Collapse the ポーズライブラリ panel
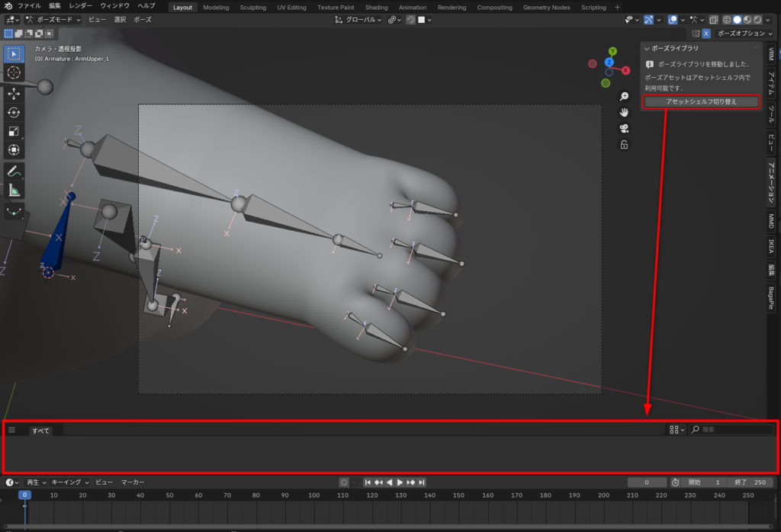This screenshot has height=532, width=781. point(646,47)
